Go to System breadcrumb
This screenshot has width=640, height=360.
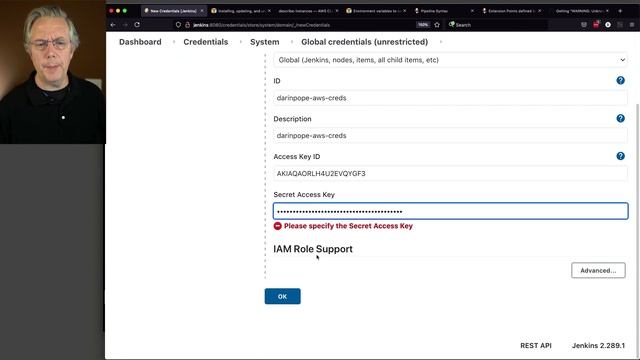coord(264,42)
